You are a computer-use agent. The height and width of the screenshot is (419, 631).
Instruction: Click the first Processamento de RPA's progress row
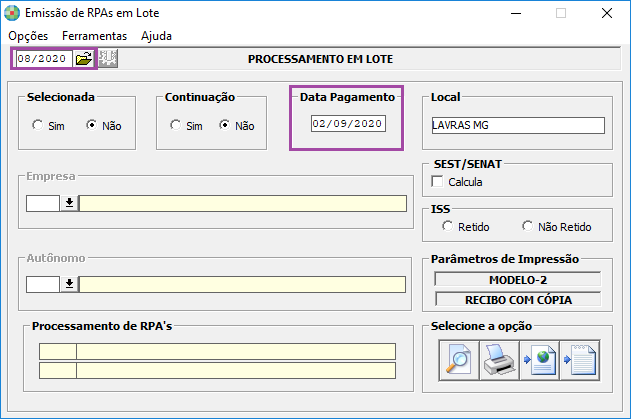(x=217, y=351)
